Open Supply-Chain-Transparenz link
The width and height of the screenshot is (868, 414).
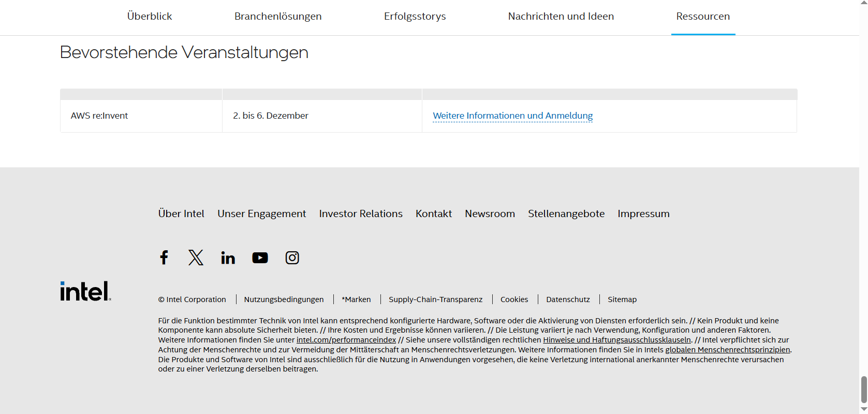coord(436,299)
